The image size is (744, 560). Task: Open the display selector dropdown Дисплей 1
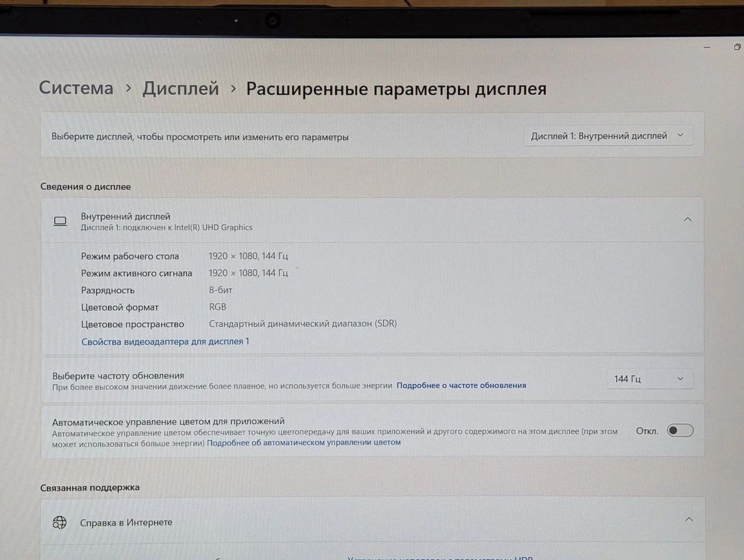pos(607,135)
